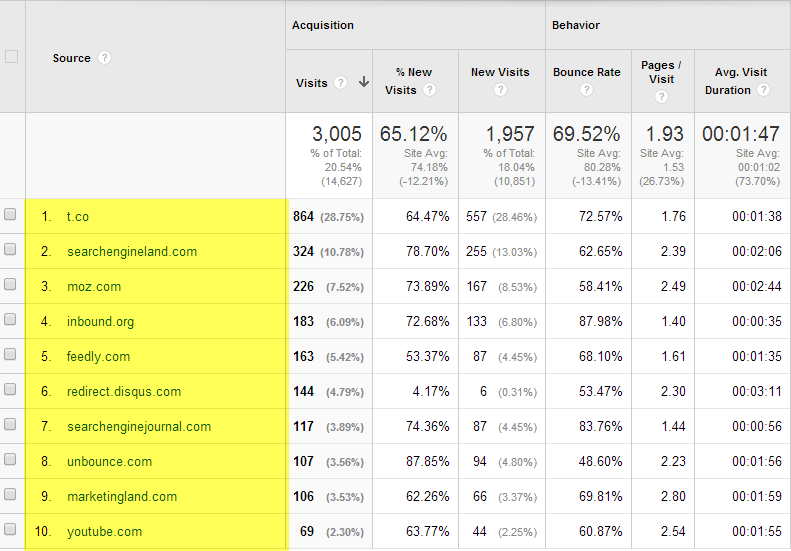This screenshot has height=551, width=791.
Task: Open the inbound.org source link
Action: tap(100, 321)
